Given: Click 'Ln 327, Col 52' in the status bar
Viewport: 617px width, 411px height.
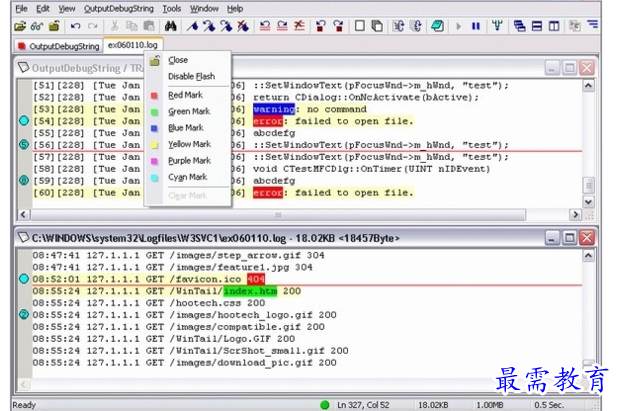Looking at the screenshot, I should click(x=363, y=405).
